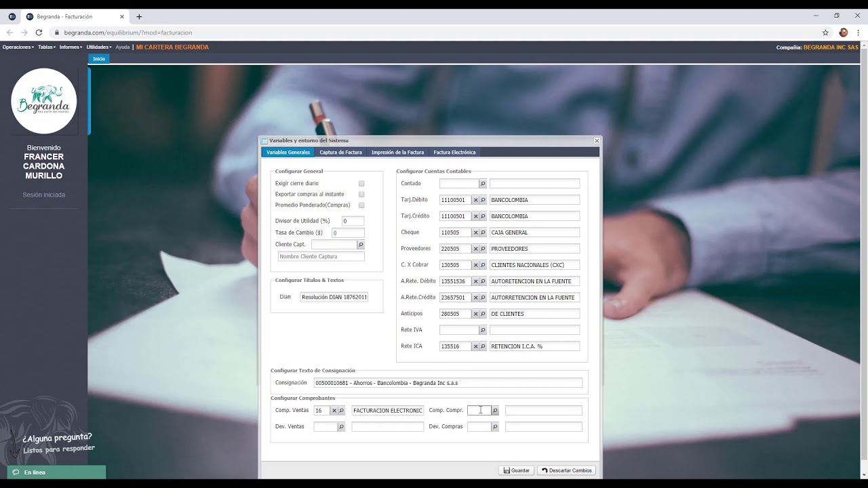The width and height of the screenshot is (868, 488).
Task: Open the Operaciones dropdown menu
Action: point(18,47)
